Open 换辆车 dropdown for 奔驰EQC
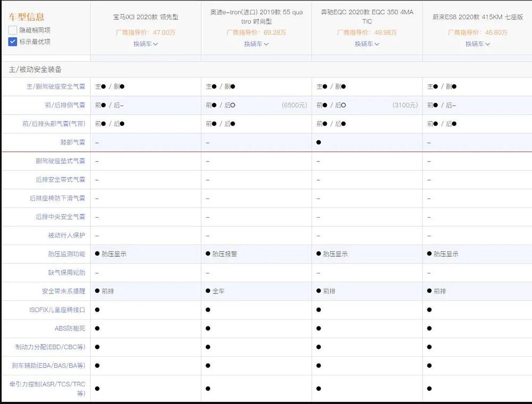Screen dimensions: 532x404 367,44
